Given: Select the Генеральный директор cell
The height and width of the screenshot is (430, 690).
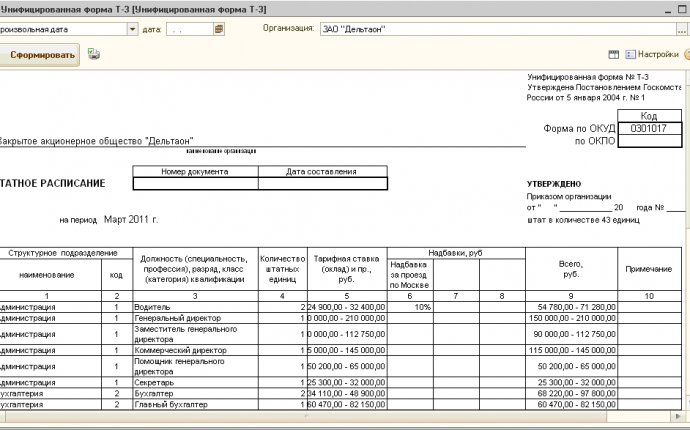Looking at the screenshot, I should point(195,318).
